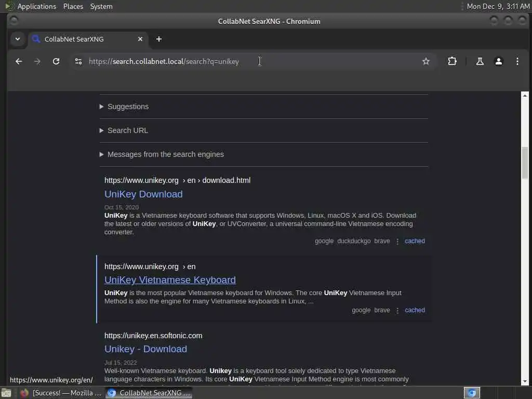532x399 pixels.
Task: Click the forward navigation arrow
Action: click(x=37, y=61)
